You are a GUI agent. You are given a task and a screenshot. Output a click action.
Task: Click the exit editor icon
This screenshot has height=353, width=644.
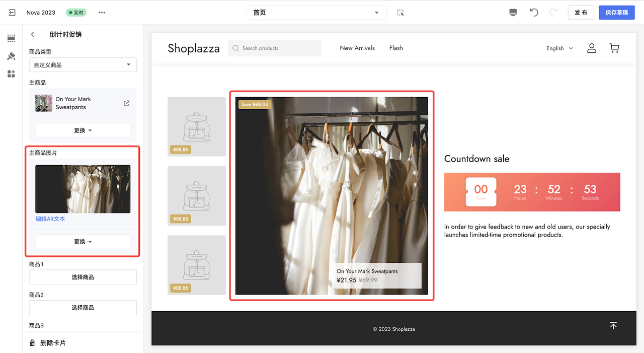click(x=12, y=13)
